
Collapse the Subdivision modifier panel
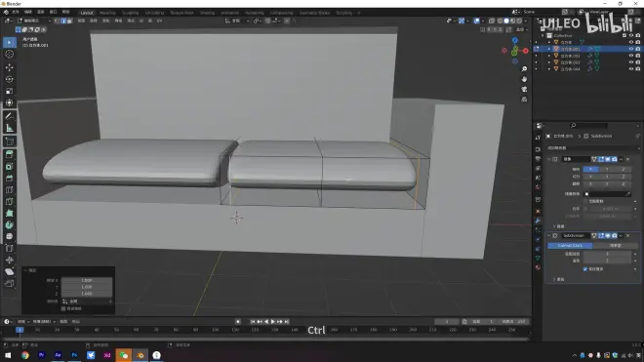549,236
